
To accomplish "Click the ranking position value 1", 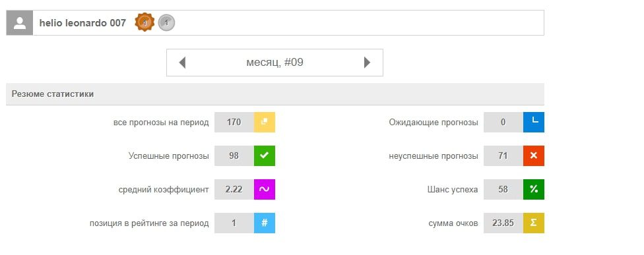I will pyautogui.click(x=234, y=223).
